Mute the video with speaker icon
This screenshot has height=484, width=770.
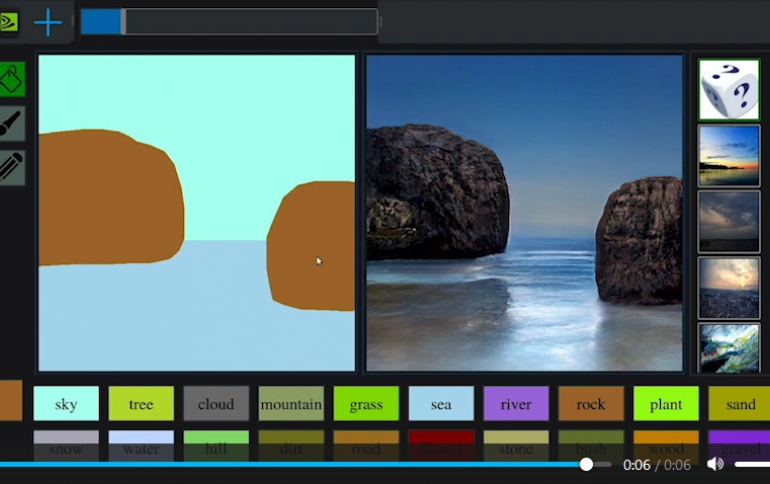coord(715,464)
